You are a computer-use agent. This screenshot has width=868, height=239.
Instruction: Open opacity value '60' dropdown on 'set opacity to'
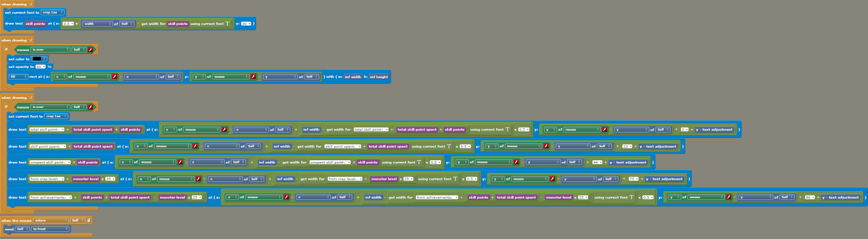[41, 67]
